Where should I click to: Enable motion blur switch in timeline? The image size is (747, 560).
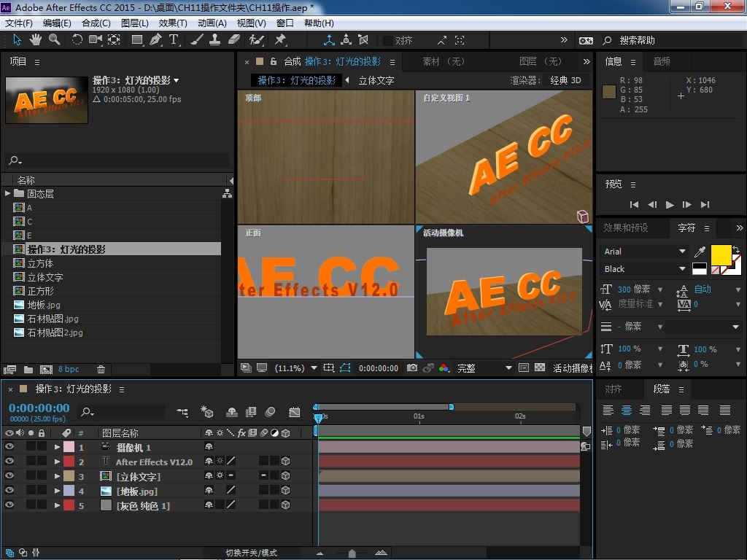270,411
